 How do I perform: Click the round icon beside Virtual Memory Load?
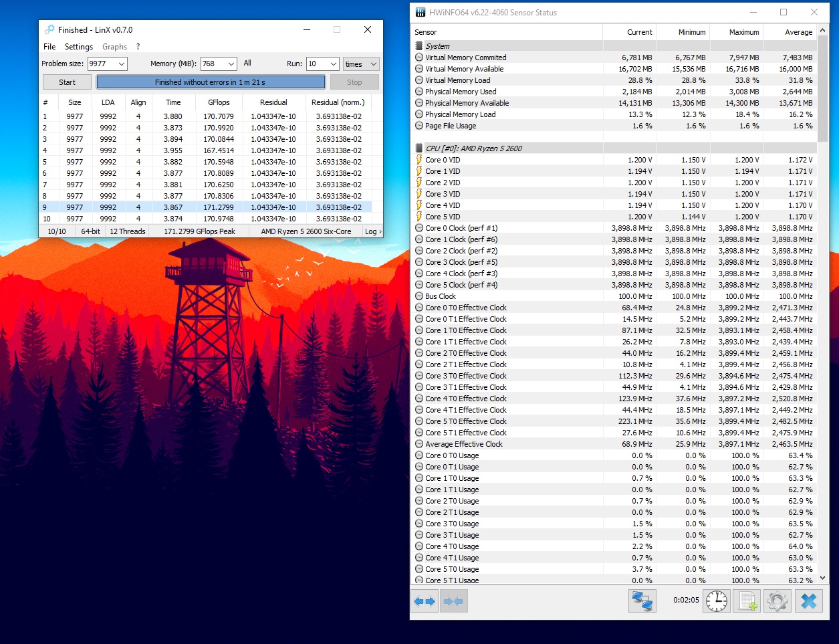419,80
